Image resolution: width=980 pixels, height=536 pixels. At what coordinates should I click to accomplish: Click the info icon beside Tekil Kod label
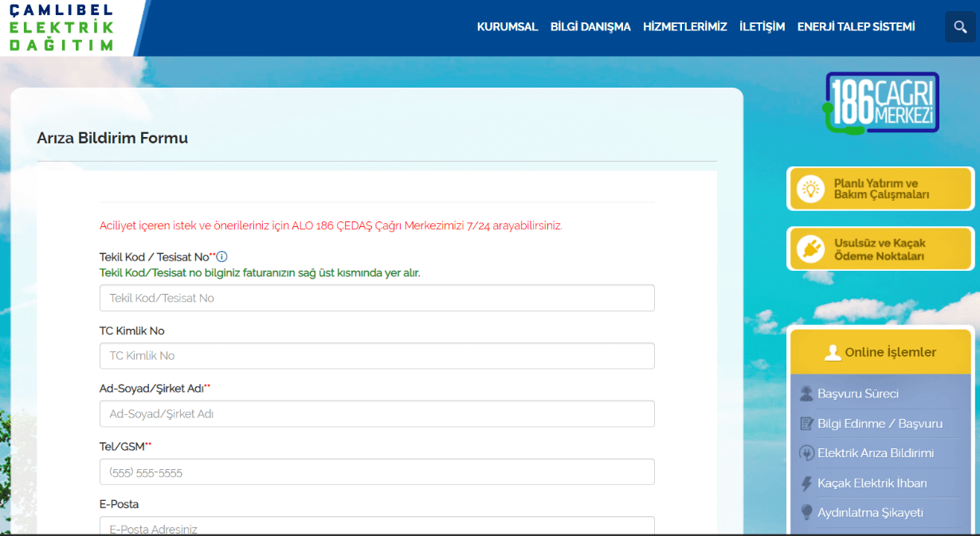point(222,256)
